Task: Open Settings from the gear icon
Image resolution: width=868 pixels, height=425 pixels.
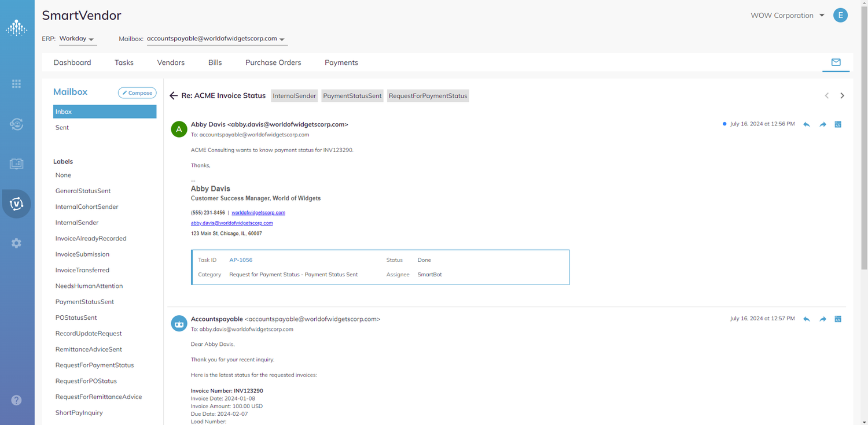Action: [17, 243]
